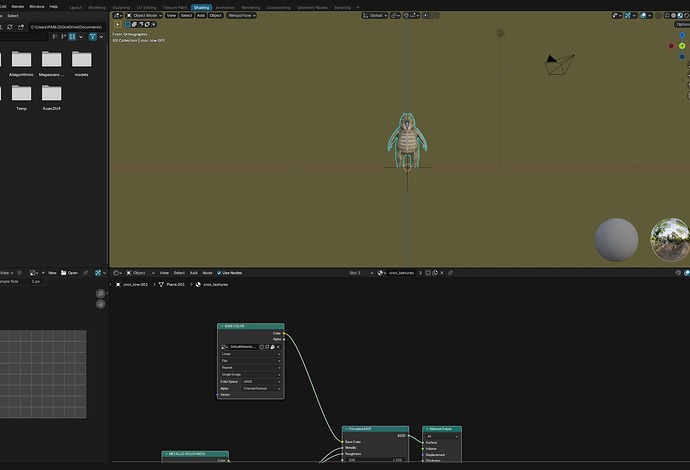Switch to the Texture Paint workspace tab

click(x=175, y=7)
